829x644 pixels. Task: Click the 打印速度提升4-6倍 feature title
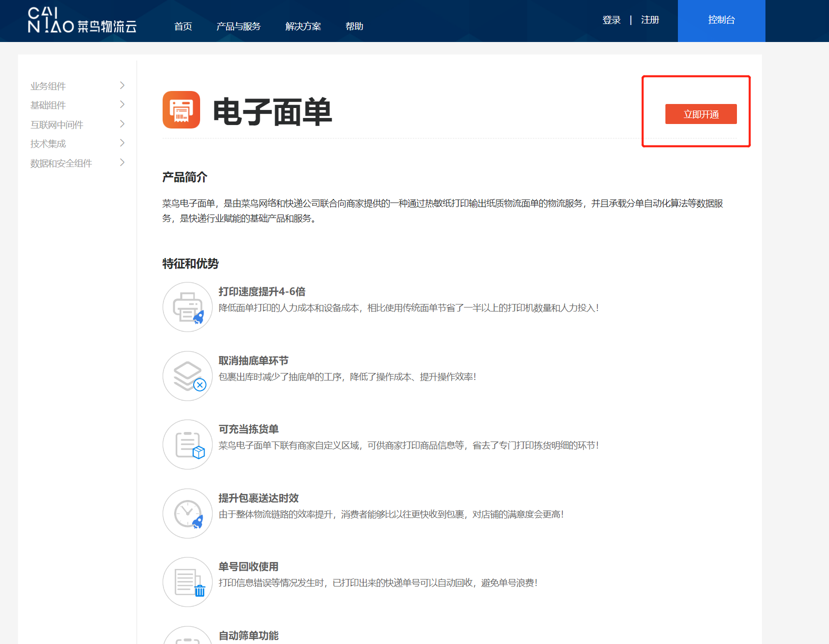(x=262, y=291)
